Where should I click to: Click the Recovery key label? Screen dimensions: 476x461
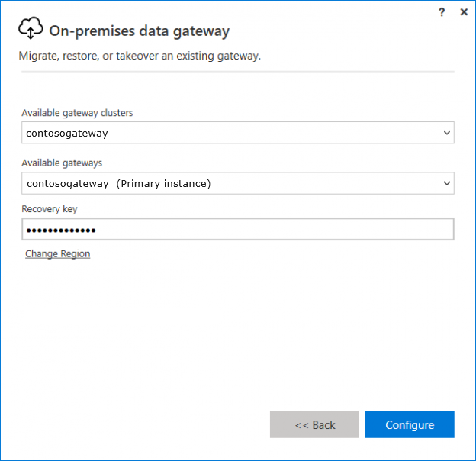(50, 209)
